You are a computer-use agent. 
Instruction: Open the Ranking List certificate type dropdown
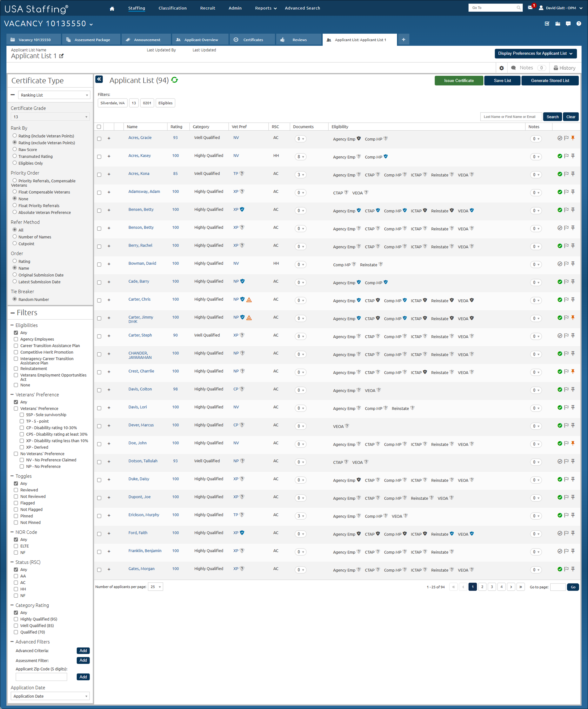[x=54, y=95]
